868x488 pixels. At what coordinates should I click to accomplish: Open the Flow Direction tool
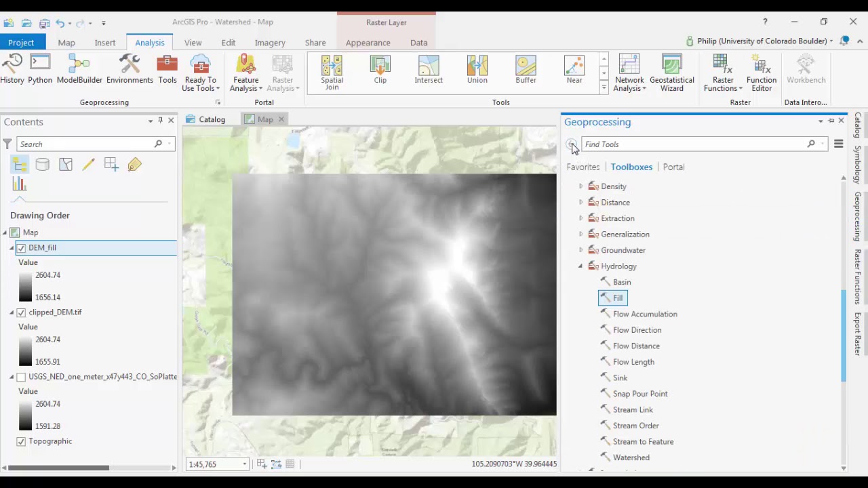[637, 330]
